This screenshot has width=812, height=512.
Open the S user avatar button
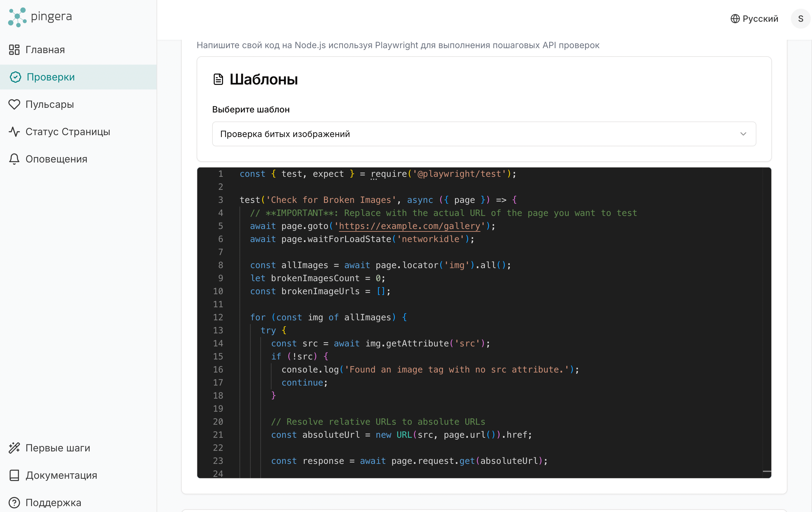[800, 19]
